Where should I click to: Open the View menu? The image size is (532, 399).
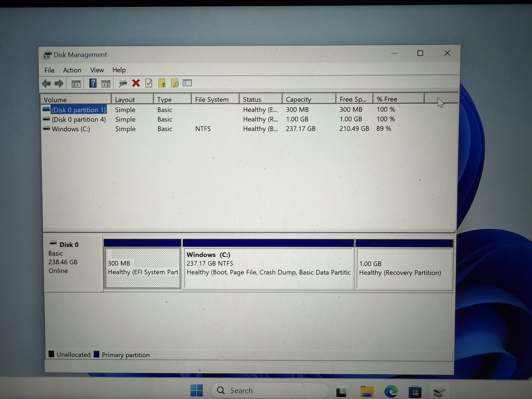click(97, 70)
